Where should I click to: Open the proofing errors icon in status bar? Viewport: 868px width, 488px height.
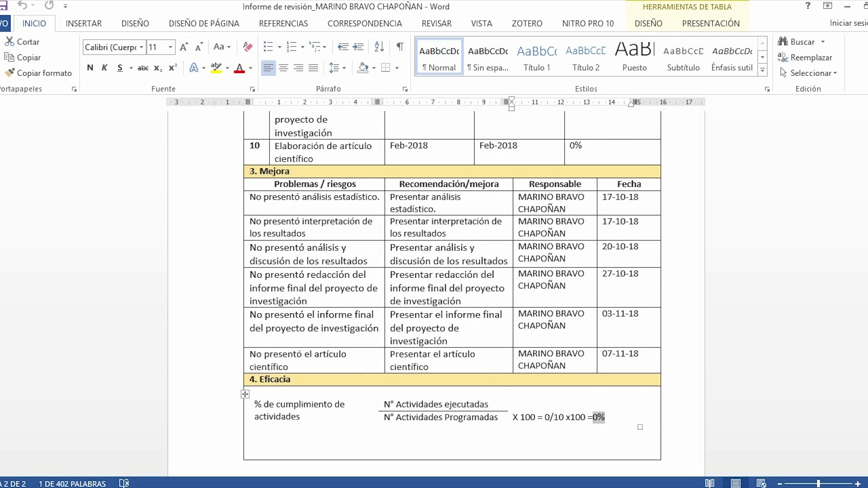tap(124, 483)
